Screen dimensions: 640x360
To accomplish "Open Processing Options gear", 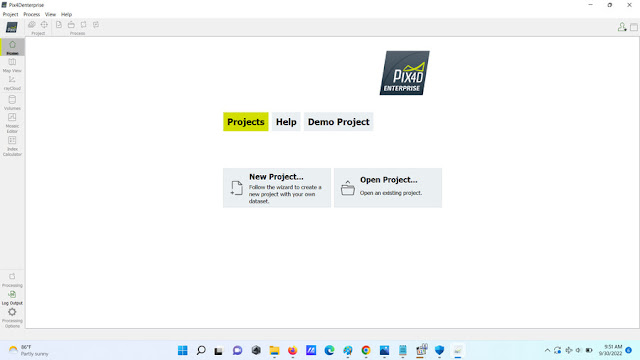I will (x=12, y=318).
